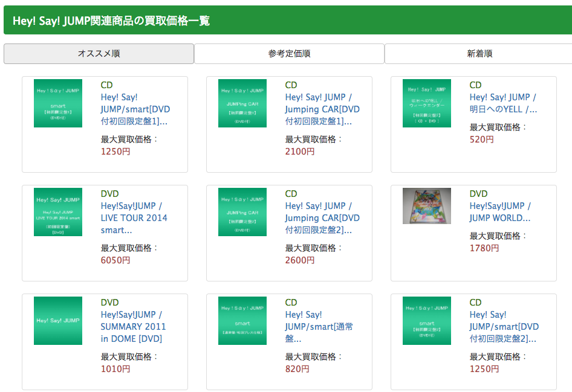Image resolution: width=572 pixels, height=392 pixels.
Task: Open the 明日へのYELL title link
Action: click(503, 103)
